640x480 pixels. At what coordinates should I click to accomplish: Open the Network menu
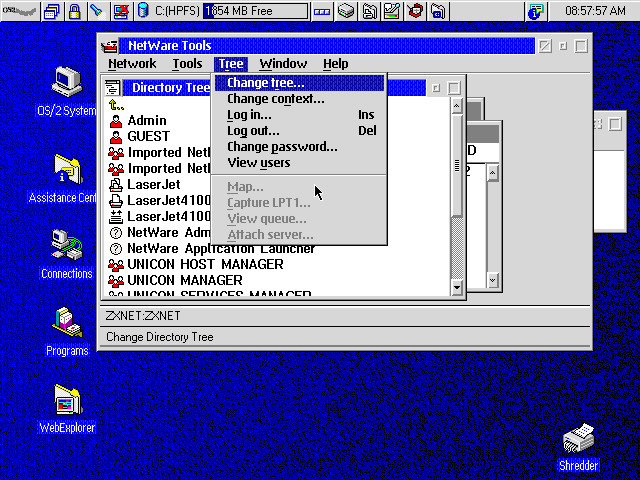(132, 64)
